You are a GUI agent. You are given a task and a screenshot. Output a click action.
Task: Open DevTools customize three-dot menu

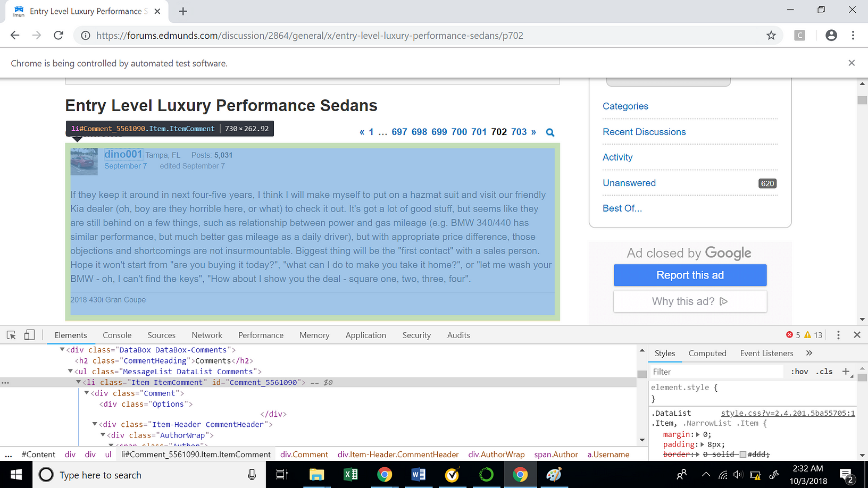click(838, 335)
